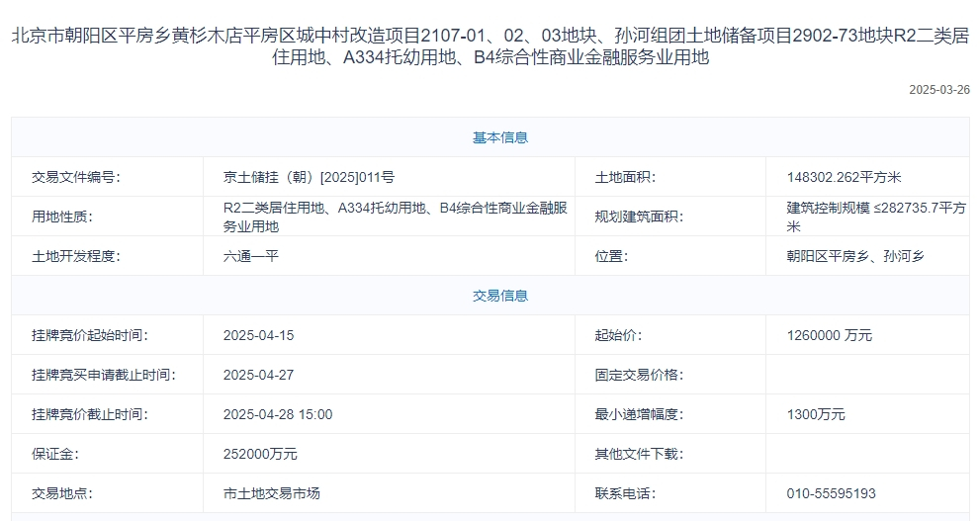Click the 交易文件编号 label
Screen dimensions: 980x521
tap(76, 177)
